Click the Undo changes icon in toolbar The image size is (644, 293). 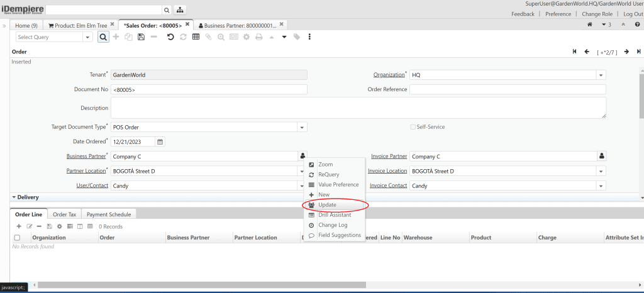pyautogui.click(x=170, y=37)
